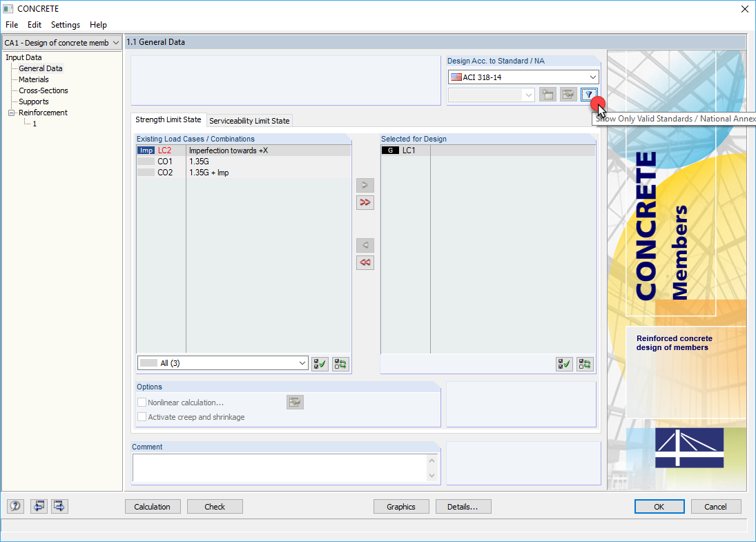Select the LC2 Imperfection load case row
Viewport: 756px width, 542px height.
coord(228,150)
